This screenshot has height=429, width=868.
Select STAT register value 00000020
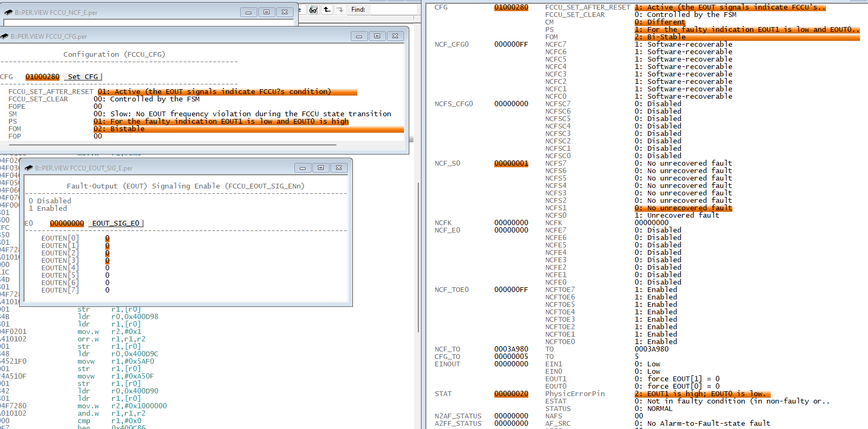pyautogui.click(x=511, y=394)
